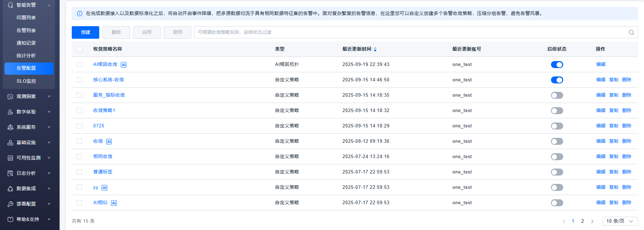Click 复制 for the 0725 strategy
This screenshot has width=644, height=230.
click(613, 126)
